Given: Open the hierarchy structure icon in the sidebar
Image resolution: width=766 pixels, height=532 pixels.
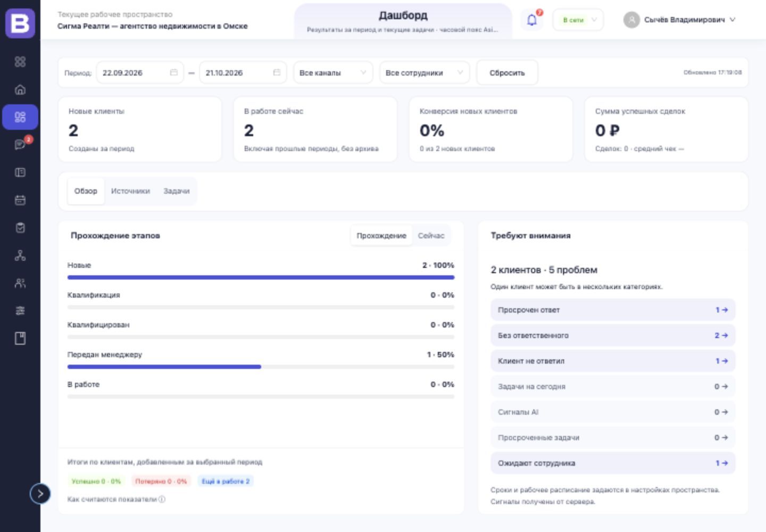Looking at the screenshot, I should [x=20, y=255].
